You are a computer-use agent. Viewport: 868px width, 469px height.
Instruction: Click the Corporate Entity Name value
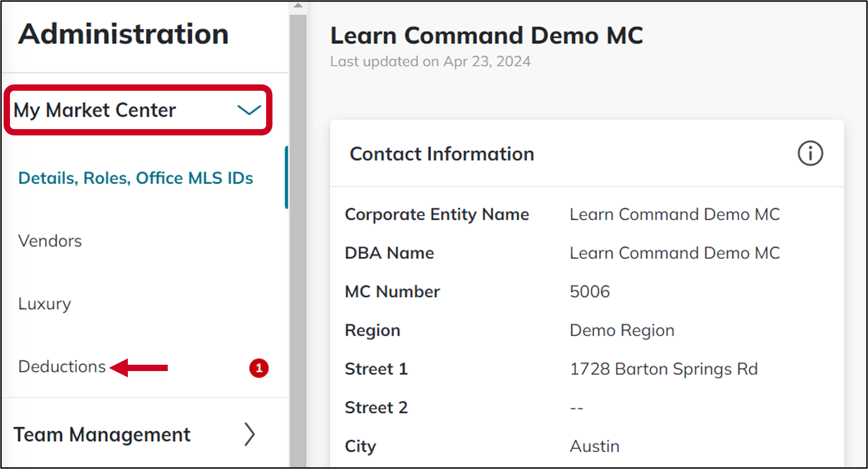pos(675,214)
